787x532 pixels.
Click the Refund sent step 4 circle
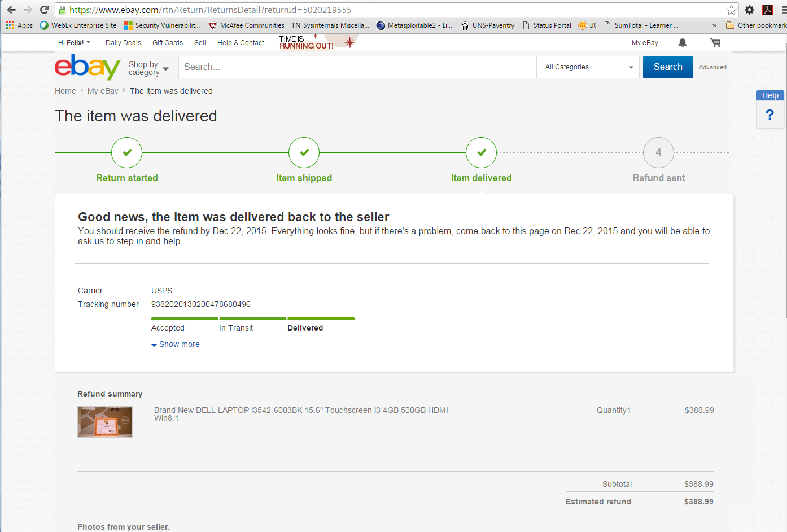click(x=658, y=152)
